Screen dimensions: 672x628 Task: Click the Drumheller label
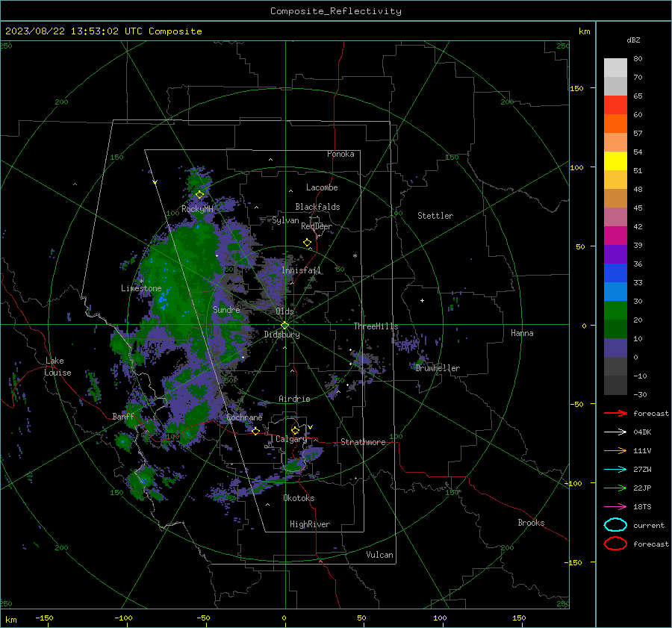point(438,368)
